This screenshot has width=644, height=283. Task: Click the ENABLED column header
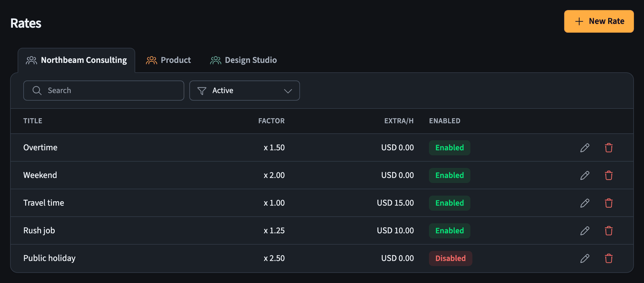445,121
